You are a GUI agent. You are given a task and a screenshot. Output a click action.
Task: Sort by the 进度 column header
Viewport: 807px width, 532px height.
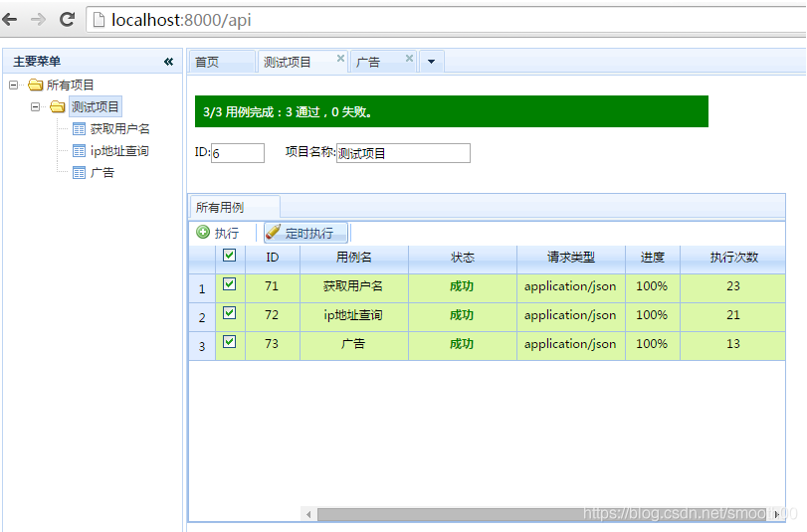coord(653,258)
